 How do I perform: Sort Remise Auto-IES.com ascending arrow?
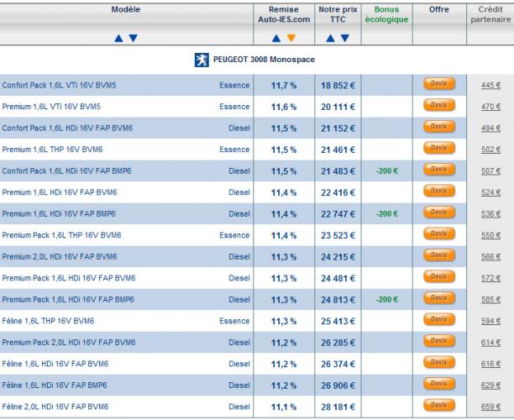pyautogui.click(x=276, y=39)
